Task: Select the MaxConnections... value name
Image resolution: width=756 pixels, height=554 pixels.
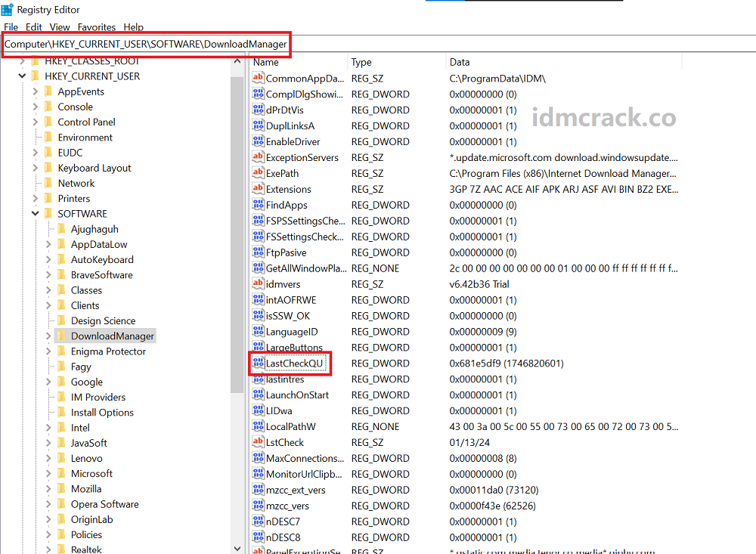Action: tap(305, 458)
